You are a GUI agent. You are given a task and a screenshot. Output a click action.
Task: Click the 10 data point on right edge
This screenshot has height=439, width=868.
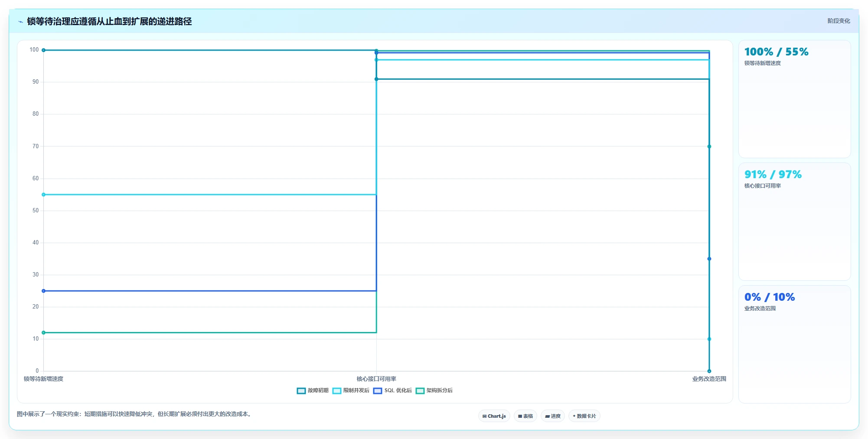pyautogui.click(x=709, y=339)
